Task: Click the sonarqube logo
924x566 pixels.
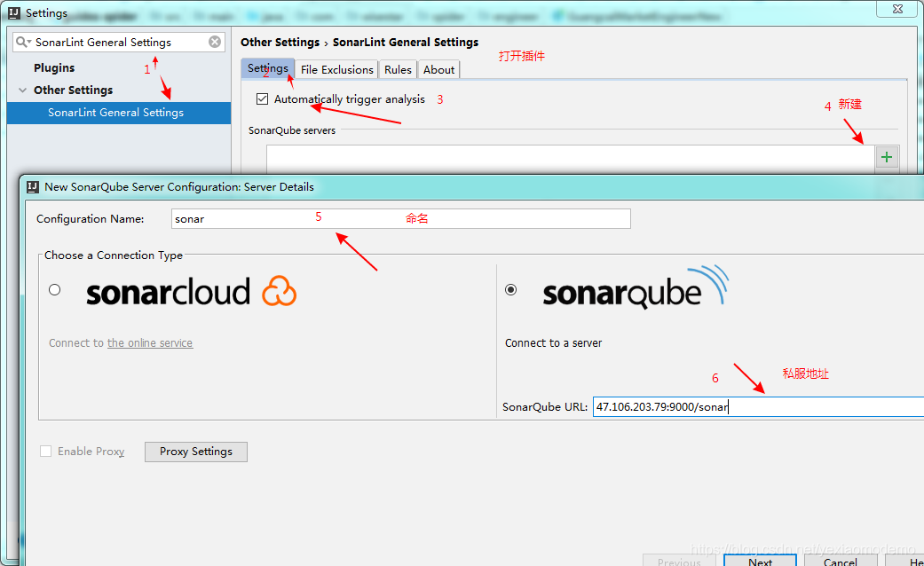Action: tap(636, 288)
